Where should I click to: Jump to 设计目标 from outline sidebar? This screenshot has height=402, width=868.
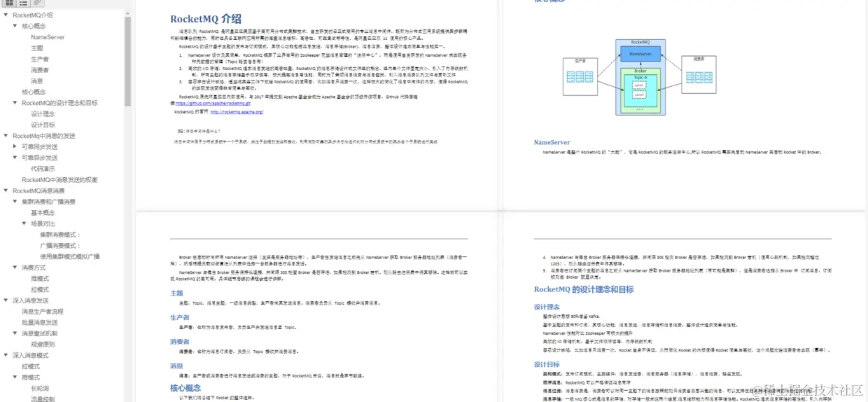pos(43,125)
